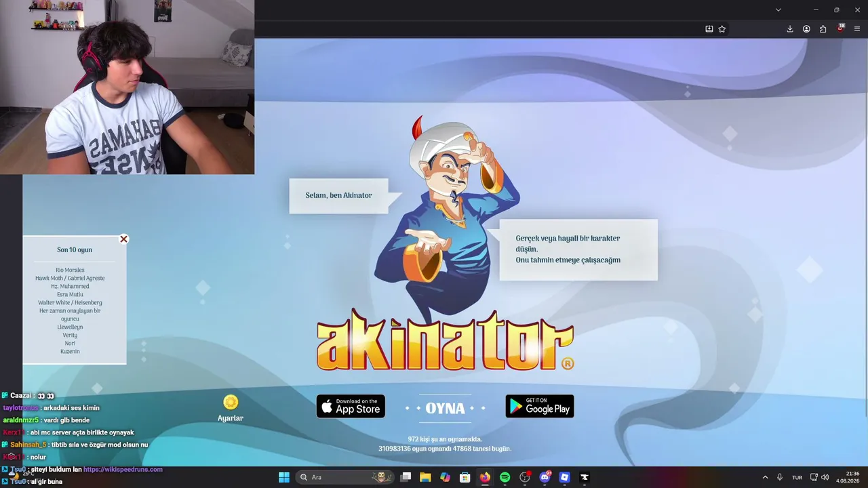The width and height of the screenshot is (868, 488).
Task: Open the Google Play download badge
Action: (x=540, y=407)
